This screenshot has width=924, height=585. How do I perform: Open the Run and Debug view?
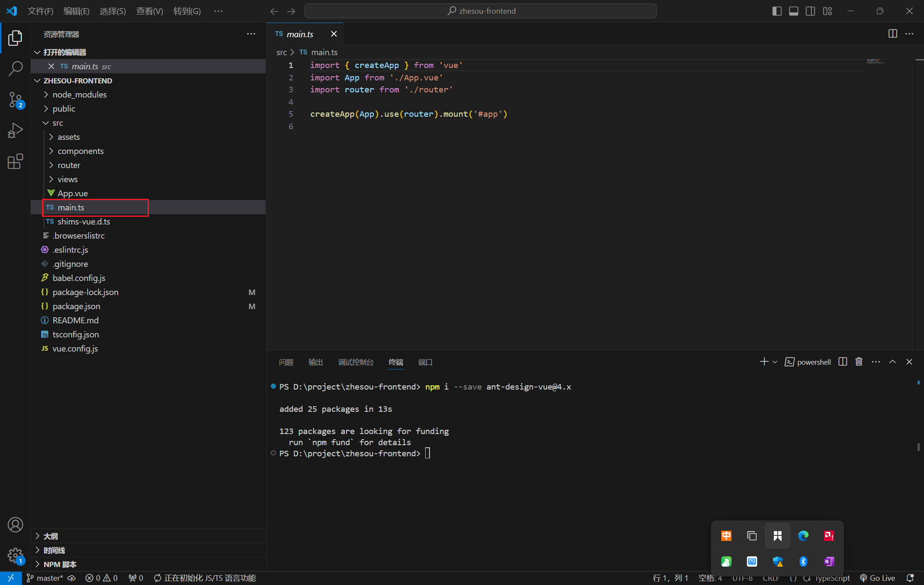coord(15,130)
